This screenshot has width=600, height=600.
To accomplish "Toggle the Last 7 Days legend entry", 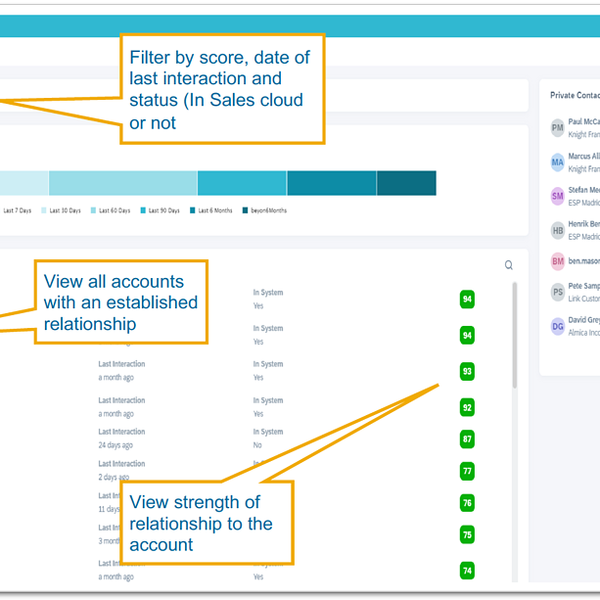I will pos(18,211).
